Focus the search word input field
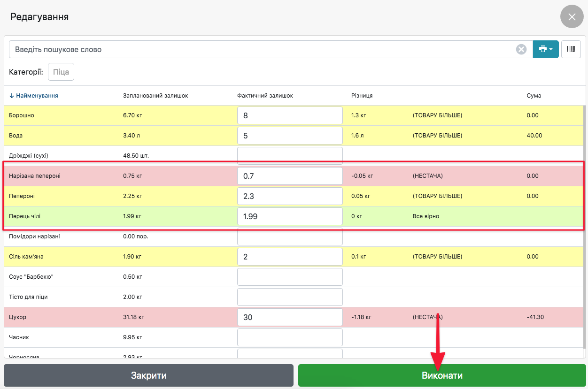The image size is (588, 389). [x=263, y=49]
